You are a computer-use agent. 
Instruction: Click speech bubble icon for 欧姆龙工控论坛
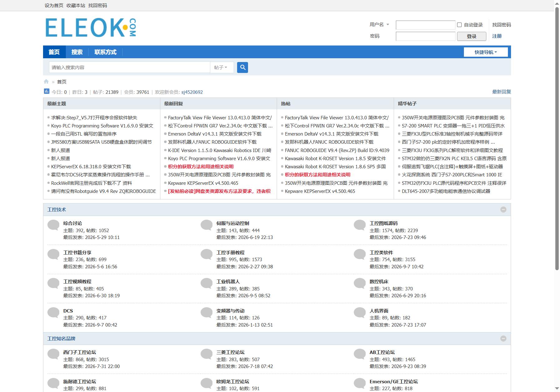pos(207,383)
